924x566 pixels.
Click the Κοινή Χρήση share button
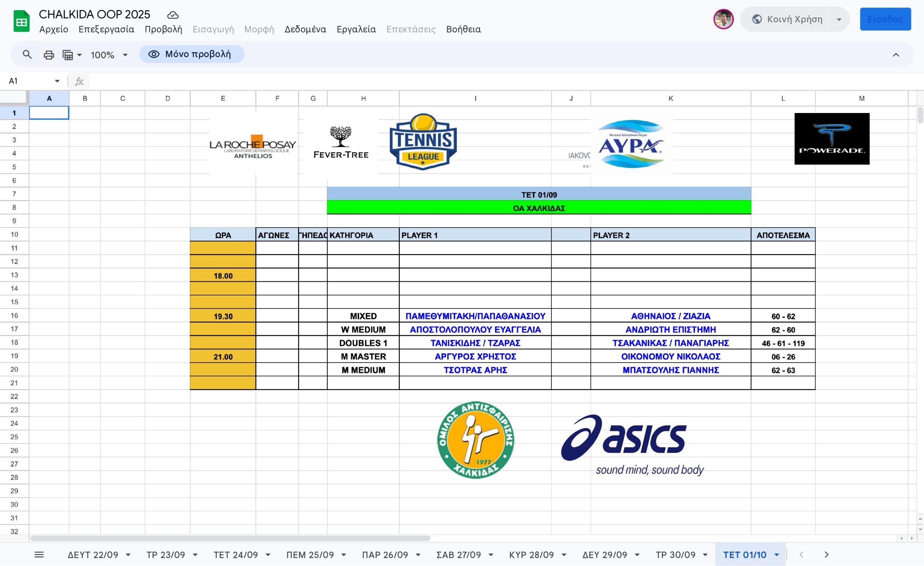(787, 19)
